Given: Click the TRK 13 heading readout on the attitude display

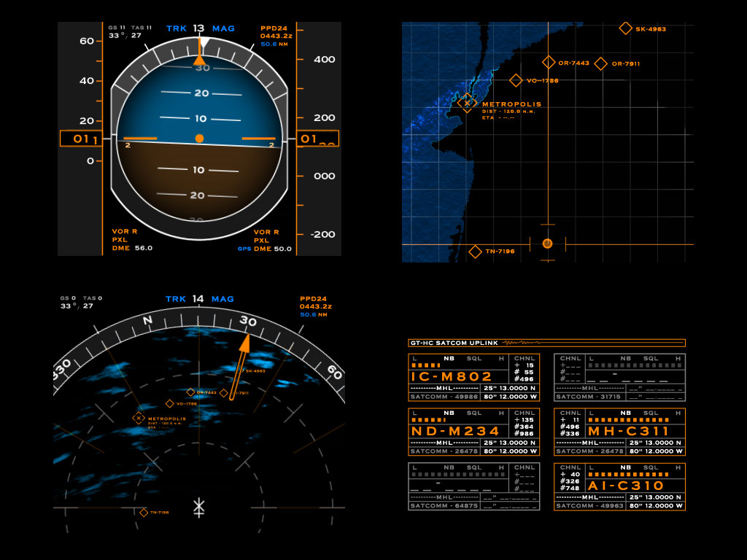Looking at the screenshot, I should [201, 28].
